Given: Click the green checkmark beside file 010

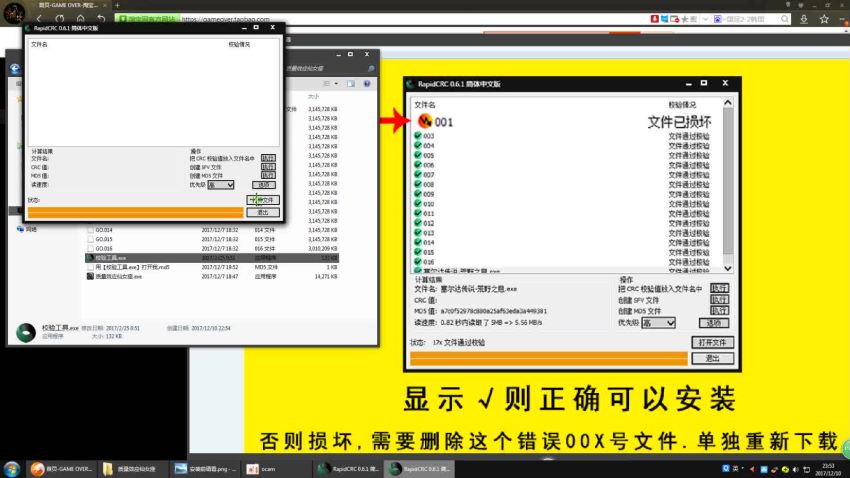Looking at the screenshot, I should pos(417,204).
